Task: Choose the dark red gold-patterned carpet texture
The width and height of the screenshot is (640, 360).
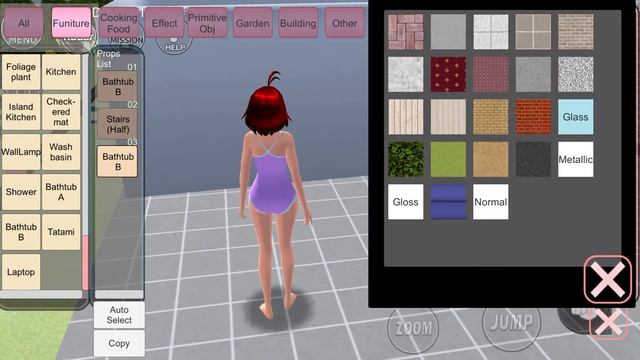Action: click(448, 74)
